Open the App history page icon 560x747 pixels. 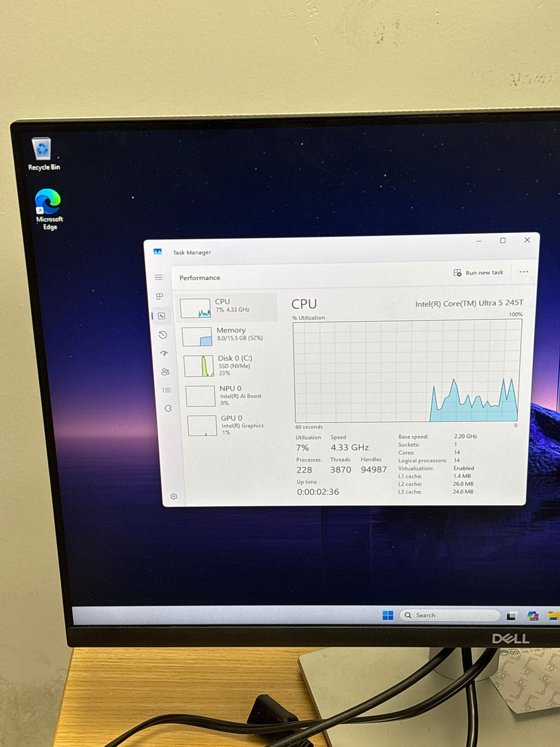pos(162,335)
